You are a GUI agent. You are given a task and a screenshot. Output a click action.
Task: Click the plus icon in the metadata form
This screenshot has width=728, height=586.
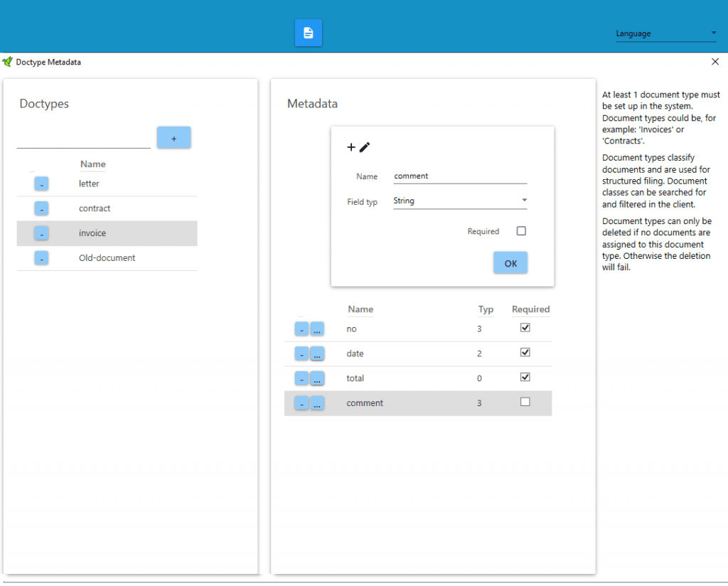point(351,147)
